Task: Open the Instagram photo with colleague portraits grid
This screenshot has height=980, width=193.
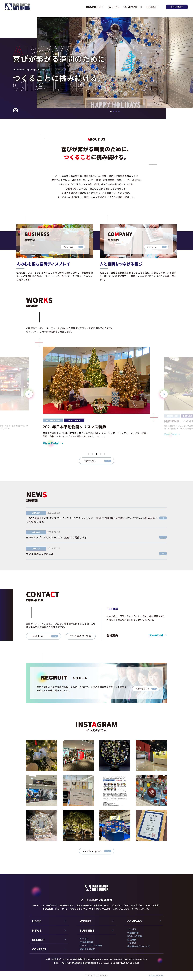Action: (x=115, y=790)
